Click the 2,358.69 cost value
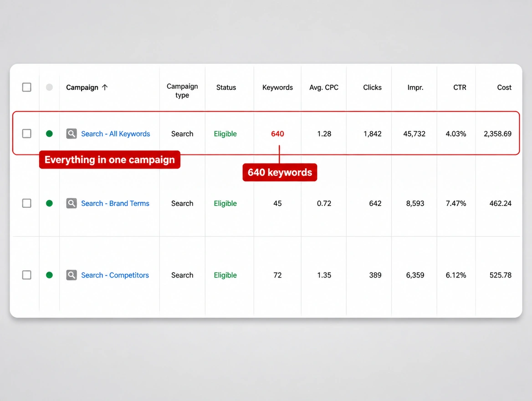The image size is (532, 401). (498, 134)
